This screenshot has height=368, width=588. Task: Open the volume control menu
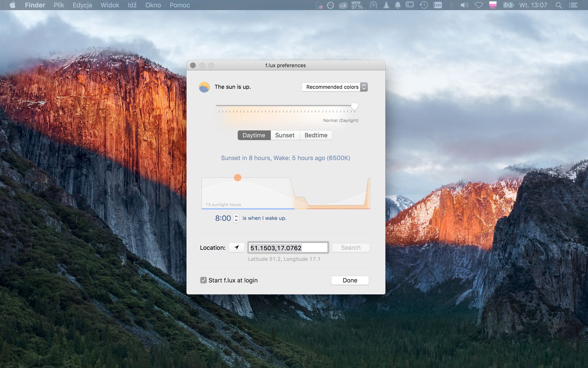coord(464,5)
